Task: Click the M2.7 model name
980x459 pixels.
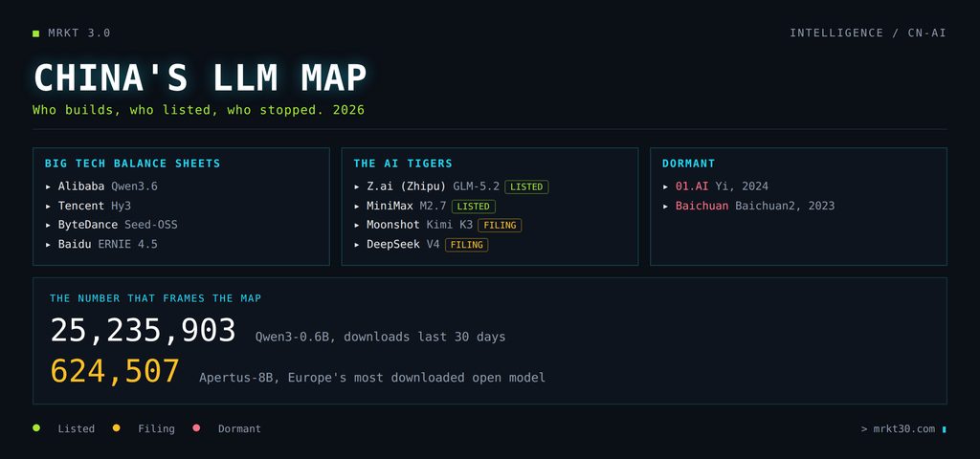Action: (x=434, y=206)
